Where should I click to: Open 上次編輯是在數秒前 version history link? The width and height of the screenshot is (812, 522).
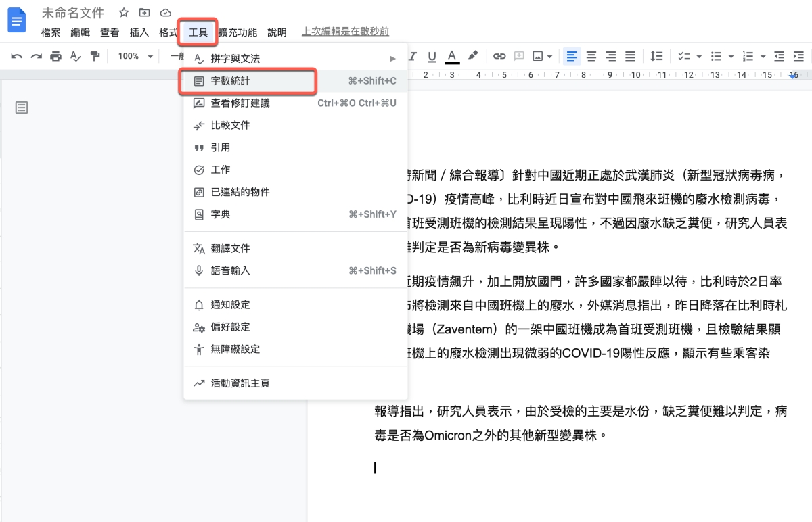pos(345,32)
